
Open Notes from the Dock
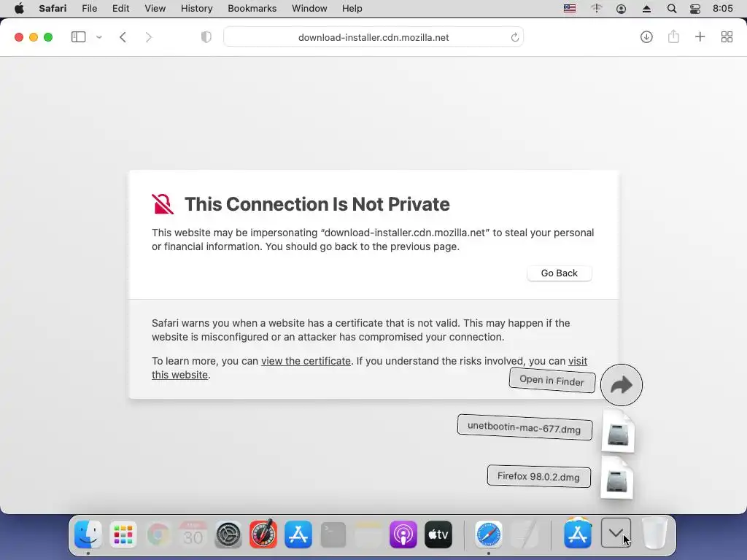(368, 534)
